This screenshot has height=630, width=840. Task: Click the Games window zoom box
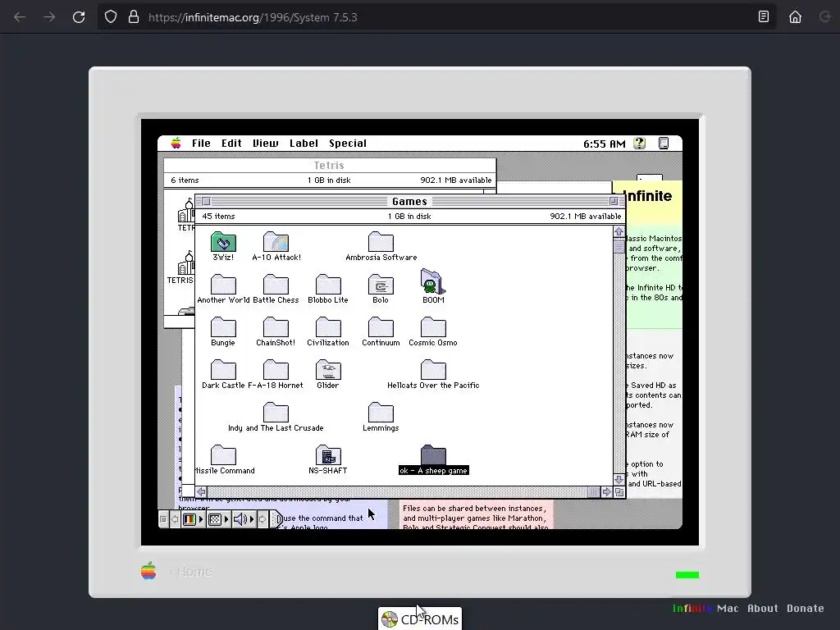(614, 202)
